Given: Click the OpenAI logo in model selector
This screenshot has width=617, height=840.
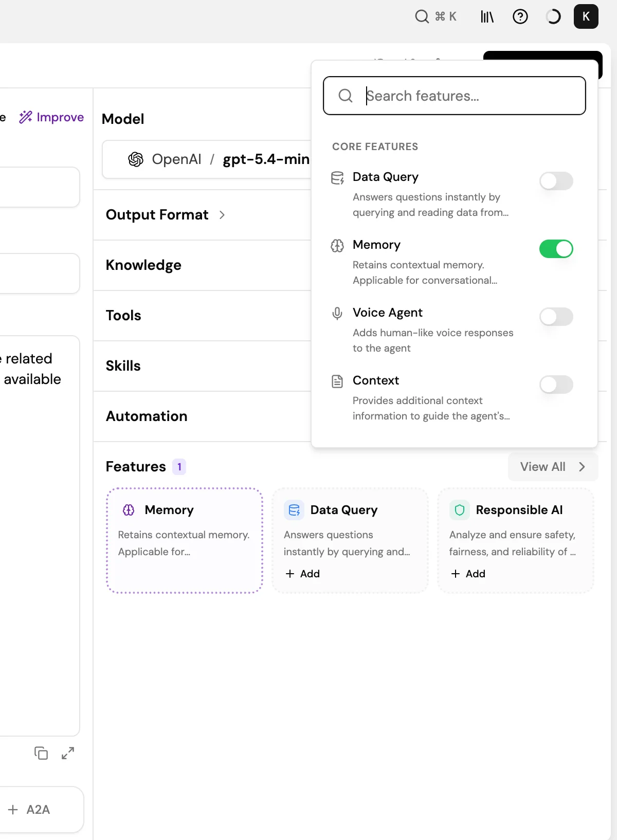Looking at the screenshot, I should tap(136, 159).
